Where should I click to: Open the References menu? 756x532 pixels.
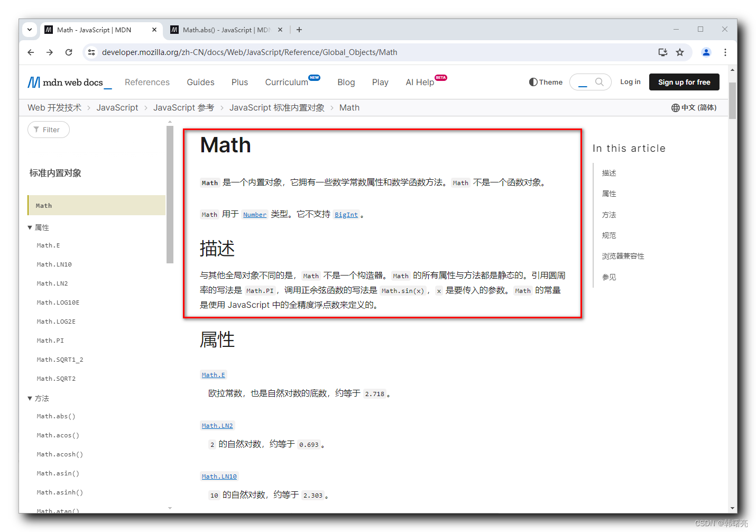[x=147, y=82]
